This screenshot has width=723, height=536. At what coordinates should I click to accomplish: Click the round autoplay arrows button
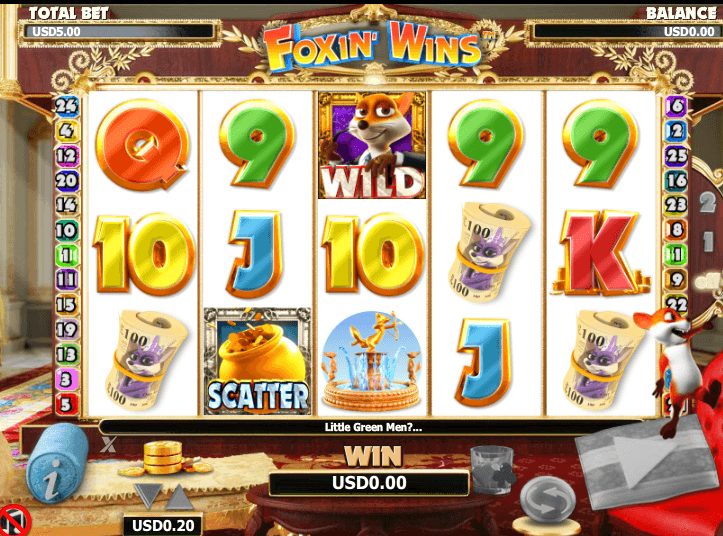tap(548, 500)
